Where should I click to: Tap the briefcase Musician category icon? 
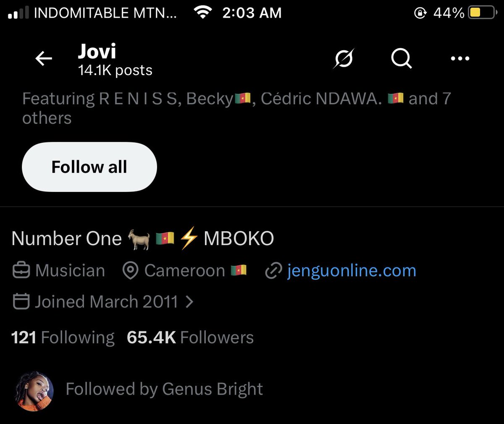pyautogui.click(x=21, y=271)
